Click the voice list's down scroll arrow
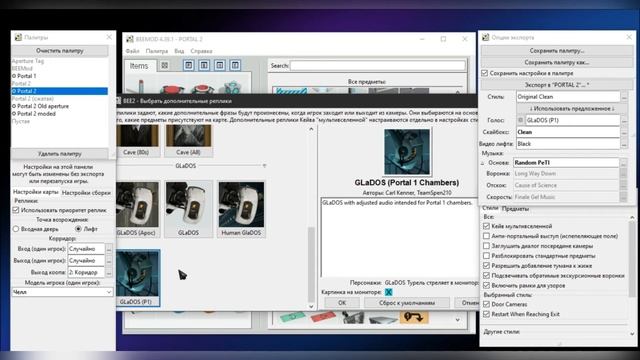 coord(311,306)
